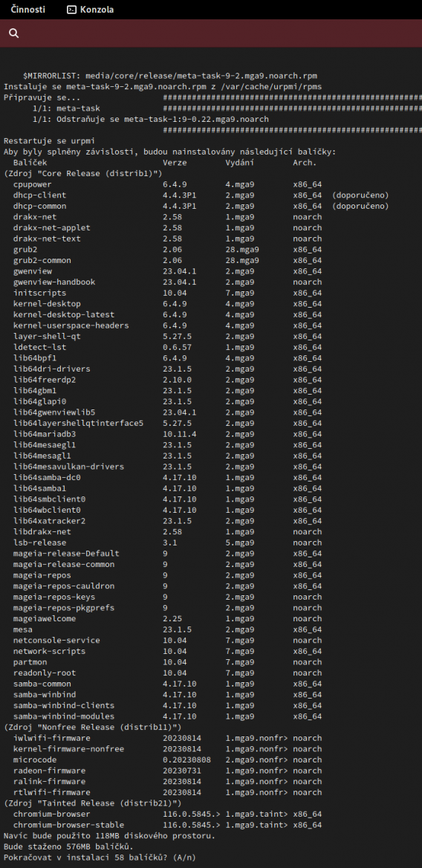Click the 'Zdroj "Nonfree Release (distrib11)"' heading
This screenshot has height=868, width=422.
92,727
